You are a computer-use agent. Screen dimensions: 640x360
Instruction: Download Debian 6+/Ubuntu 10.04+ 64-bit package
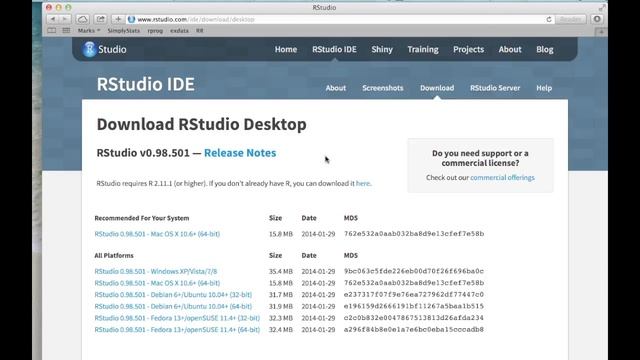(173, 306)
